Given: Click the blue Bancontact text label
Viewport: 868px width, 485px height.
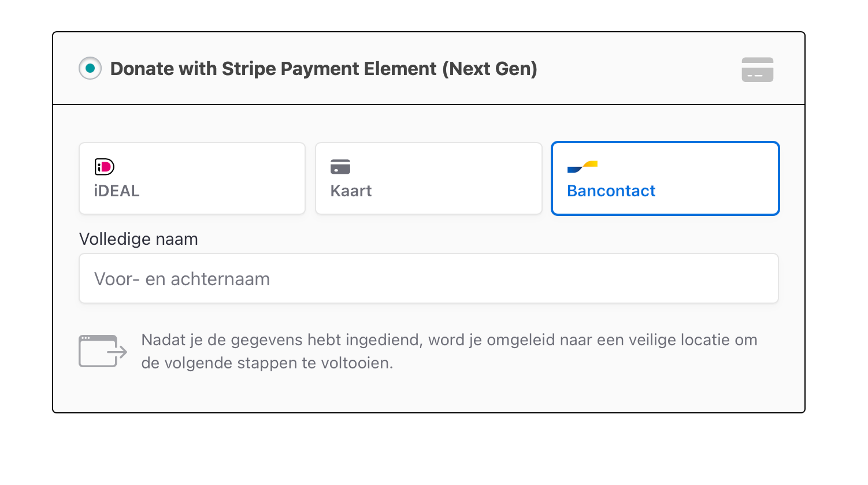Looking at the screenshot, I should tap(611, 191).
